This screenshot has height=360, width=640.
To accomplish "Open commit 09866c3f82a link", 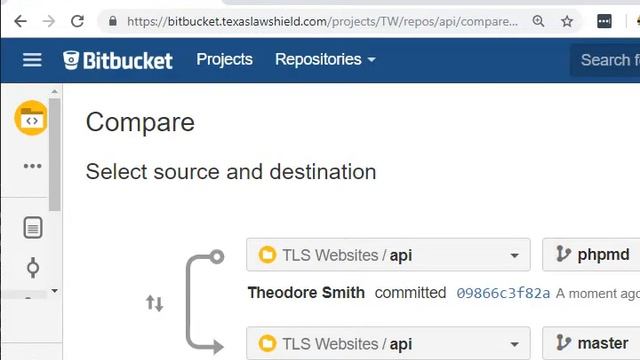I will [503, 293].
